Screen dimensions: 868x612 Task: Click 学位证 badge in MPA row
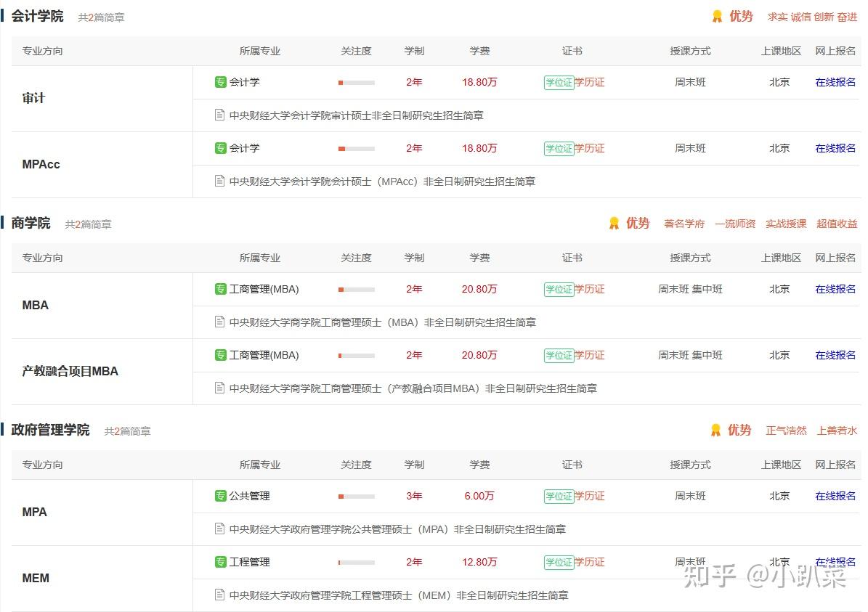tap(559, 497)
